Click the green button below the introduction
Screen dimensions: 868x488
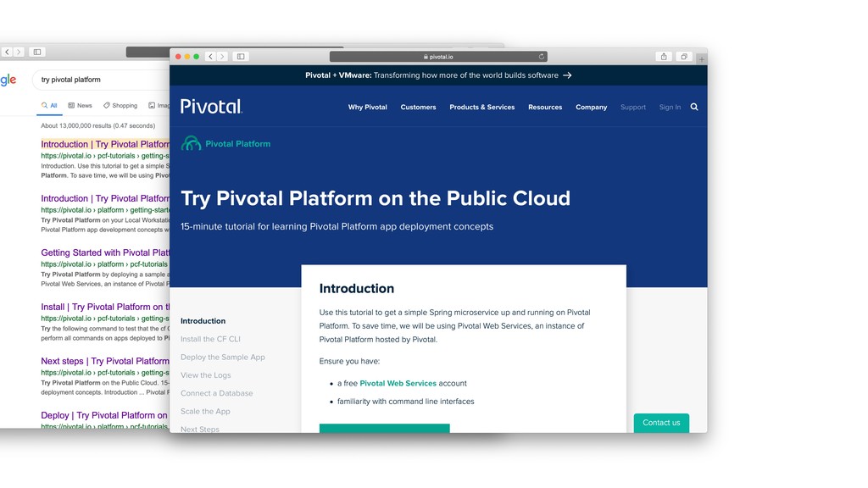(384, 428)
